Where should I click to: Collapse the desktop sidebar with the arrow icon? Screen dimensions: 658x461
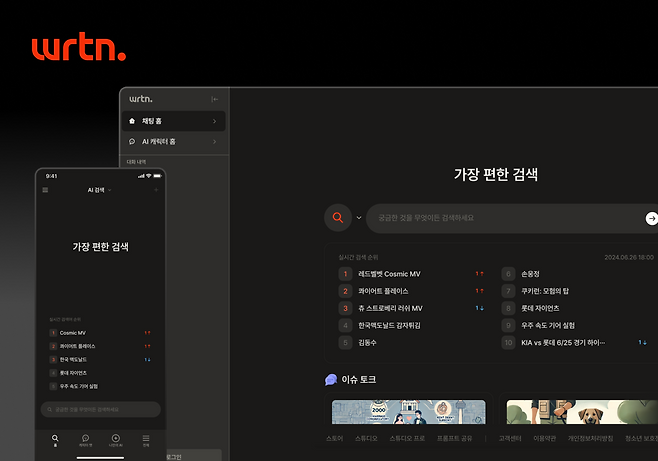coord(215,99)
